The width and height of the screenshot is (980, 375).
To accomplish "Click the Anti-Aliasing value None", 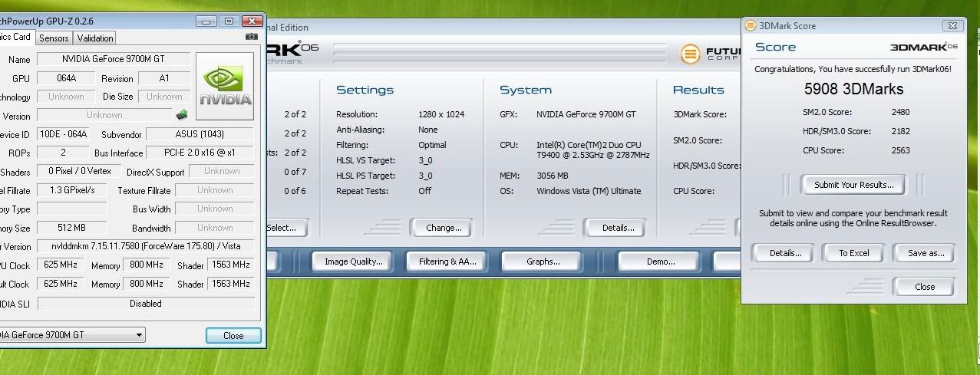I will (428, 130).
